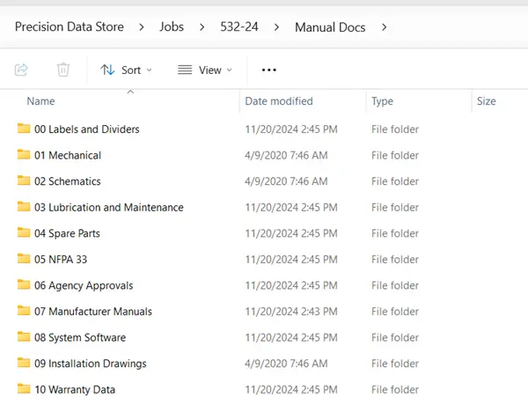The width and height of the screenshot is (528, 420).
Task: Click the date modified of 06 Agency Approvals
Action: click(291, 285)
